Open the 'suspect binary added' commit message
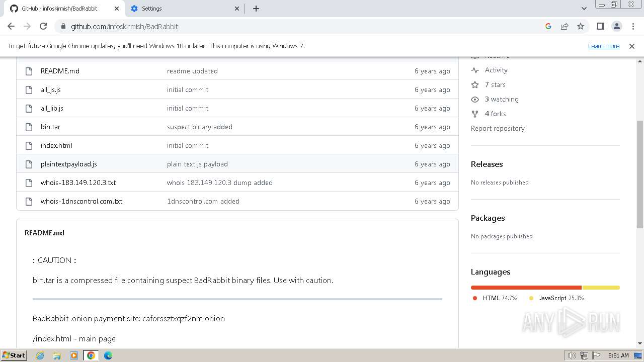The image size is (644, 362). click(x=200, y=127)
